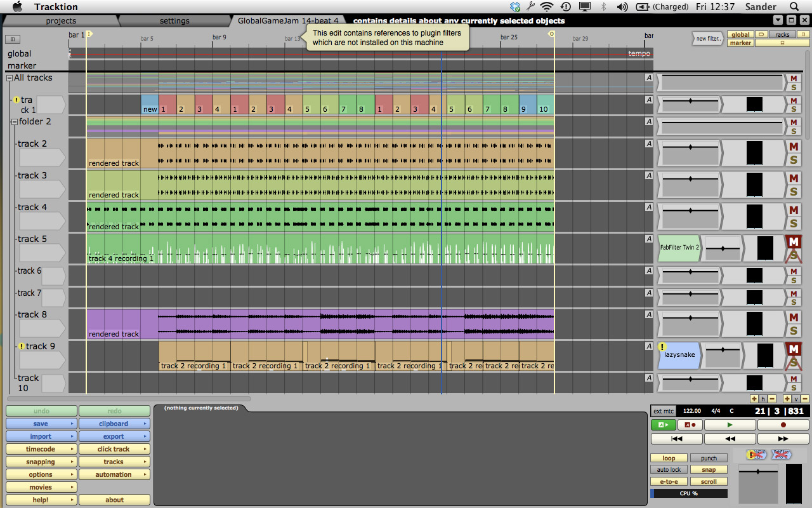Screen dimensions: 812x508
Task: Click the fast-forward transport button
Action: (783, 438)
